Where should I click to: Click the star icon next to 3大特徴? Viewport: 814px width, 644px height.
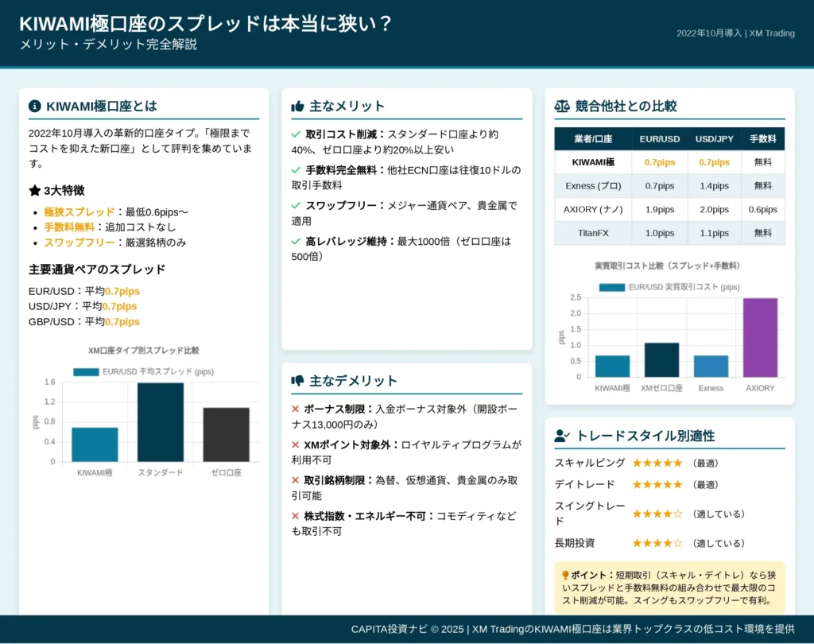coord(34,190)
